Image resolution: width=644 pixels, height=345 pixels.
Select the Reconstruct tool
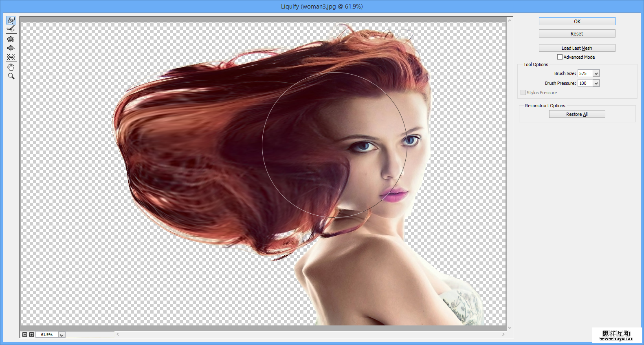pyautogui.click(x=11, y=29)
